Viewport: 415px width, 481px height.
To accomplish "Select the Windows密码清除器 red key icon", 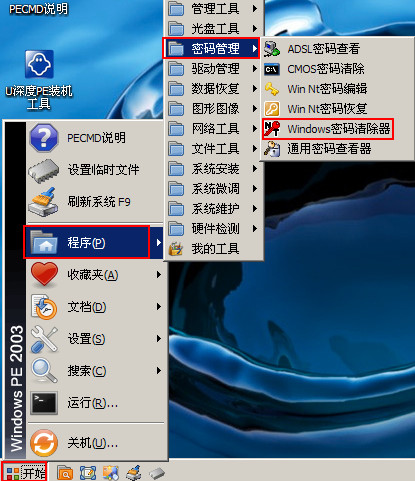I will coord(272,129).
